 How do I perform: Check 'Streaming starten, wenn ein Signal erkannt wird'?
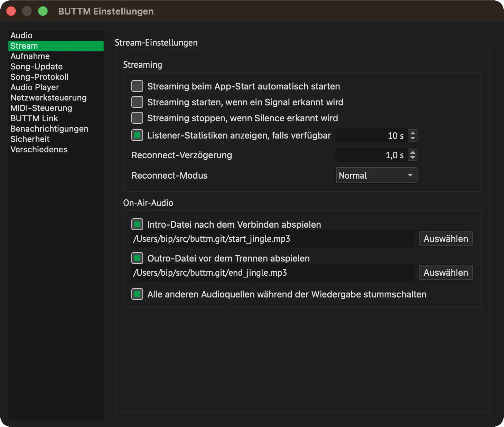pyautogui.click(x=137, y=102)
